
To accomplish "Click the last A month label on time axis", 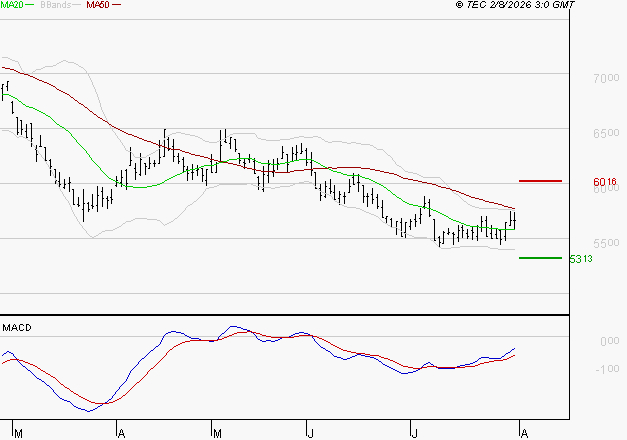I will [525, 433].
